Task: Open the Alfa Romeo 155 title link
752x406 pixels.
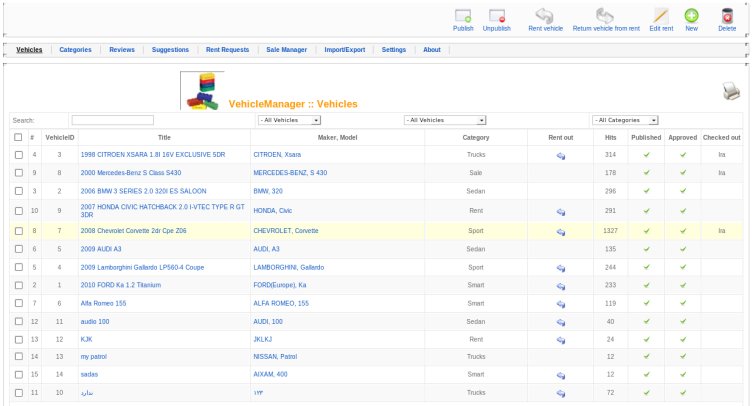Action: pos(103,303)
